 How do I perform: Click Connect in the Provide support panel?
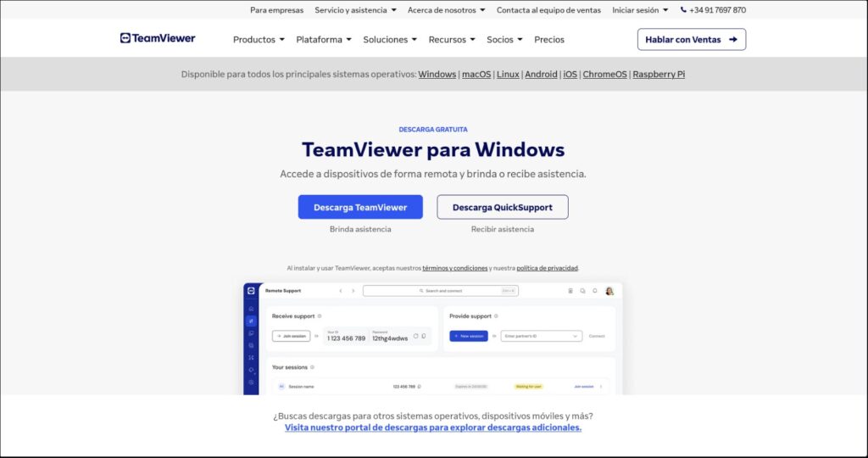[x=597, y=336]
